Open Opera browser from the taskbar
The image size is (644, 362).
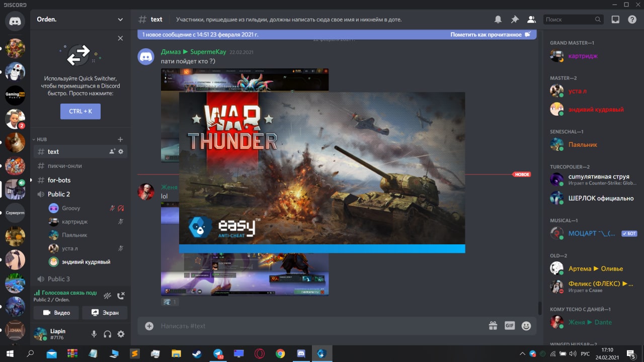tap(260, 353)
